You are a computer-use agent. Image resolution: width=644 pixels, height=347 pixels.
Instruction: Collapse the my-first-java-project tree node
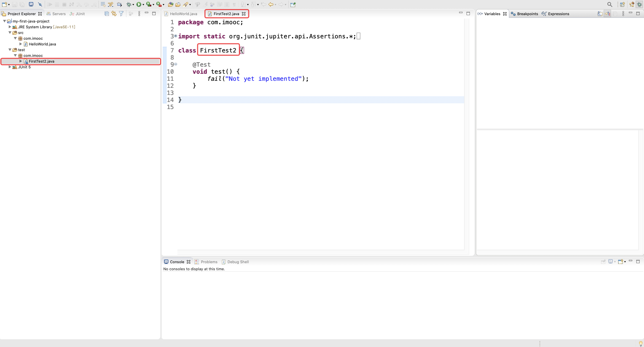[x=4, y=21]
